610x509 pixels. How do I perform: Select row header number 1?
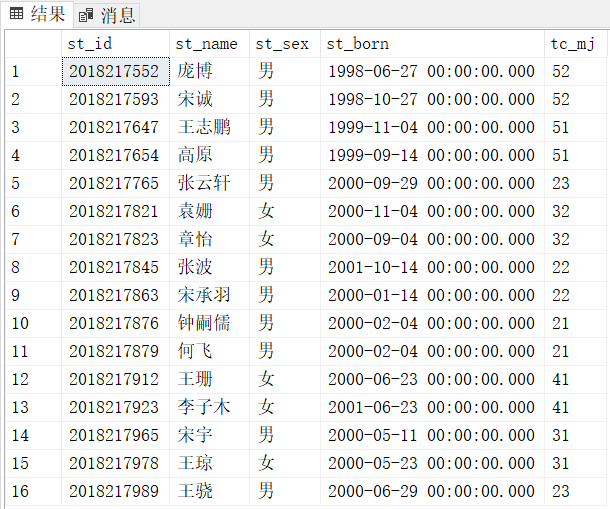(x=33, y=72)
